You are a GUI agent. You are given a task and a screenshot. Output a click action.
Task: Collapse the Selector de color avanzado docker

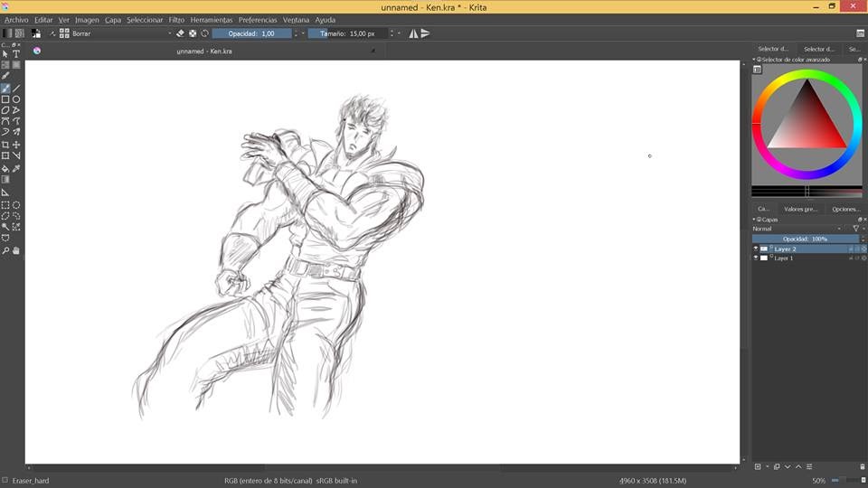click(754, 60)
